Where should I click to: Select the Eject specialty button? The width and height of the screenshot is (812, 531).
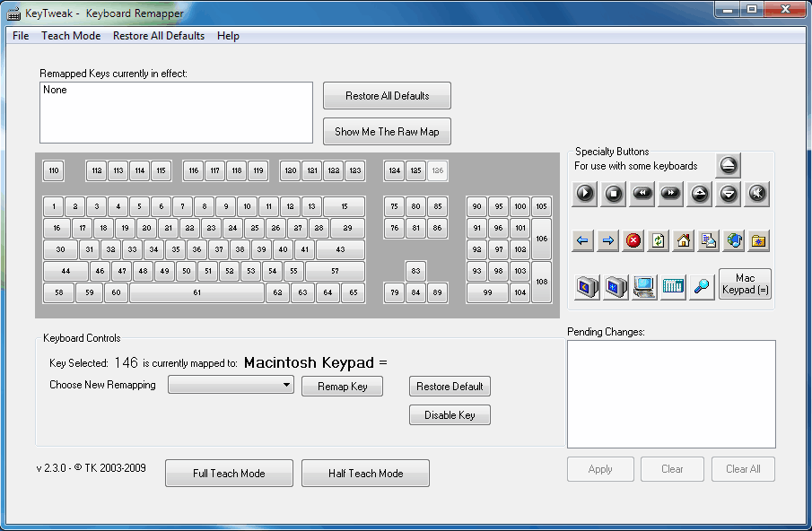click(x=728, y=166)
